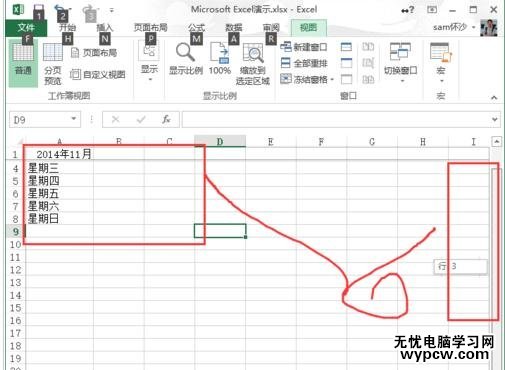The height and width of the screenshot is (370, 505).
Task: Open the 数据 ribbon tab
Action: pyautogui.click(x=234, y=28)
